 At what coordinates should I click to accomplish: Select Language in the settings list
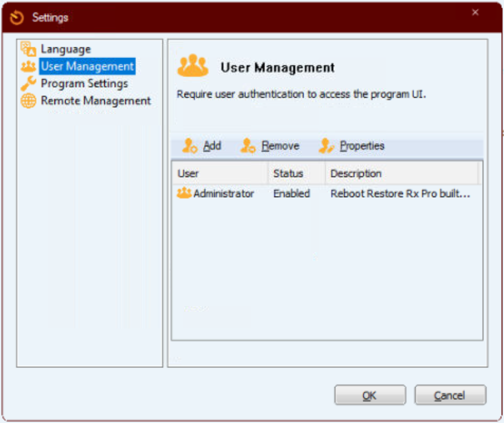pyautogui.click(x=66, y=49)
